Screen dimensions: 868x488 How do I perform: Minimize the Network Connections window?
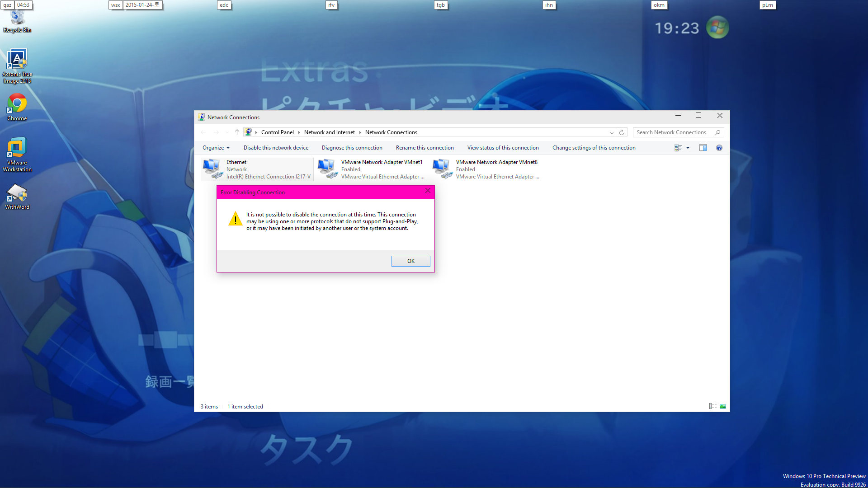[x=678, y=116]
